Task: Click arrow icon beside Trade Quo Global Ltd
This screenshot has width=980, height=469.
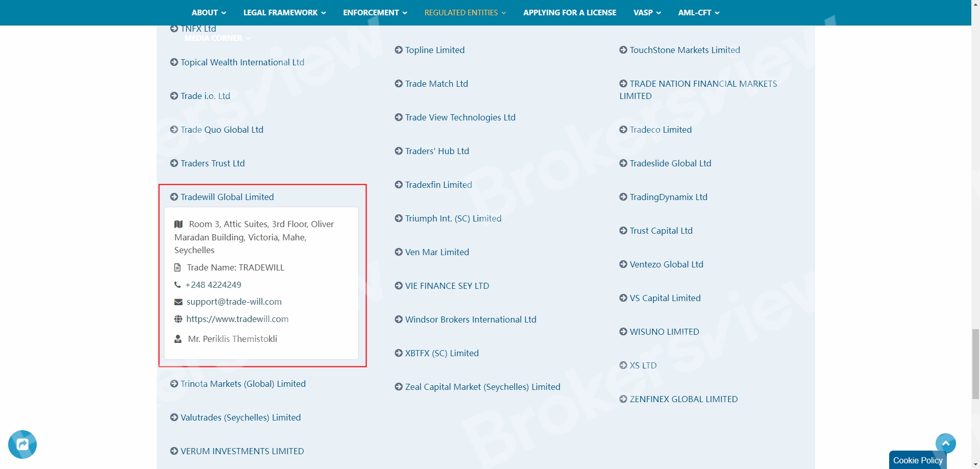Action: (x=174, y=130)
